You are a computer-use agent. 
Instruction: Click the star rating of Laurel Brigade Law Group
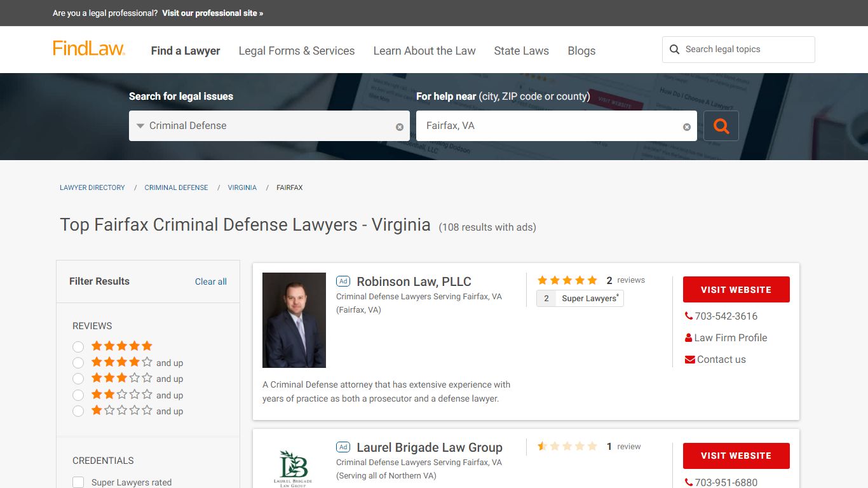567,447
